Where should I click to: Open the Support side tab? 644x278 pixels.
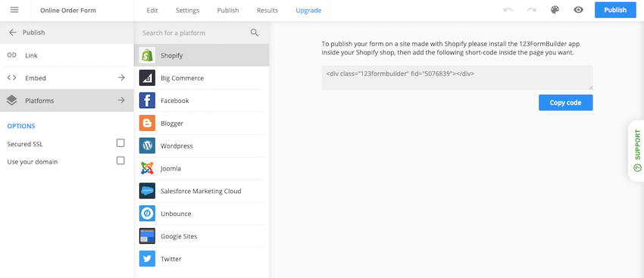point(636,151)
